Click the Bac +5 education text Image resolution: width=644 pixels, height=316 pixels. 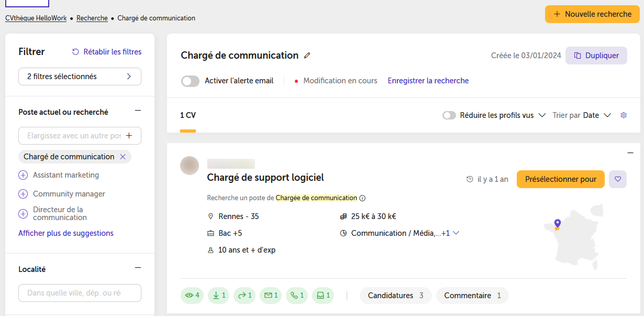pos(231,233)
